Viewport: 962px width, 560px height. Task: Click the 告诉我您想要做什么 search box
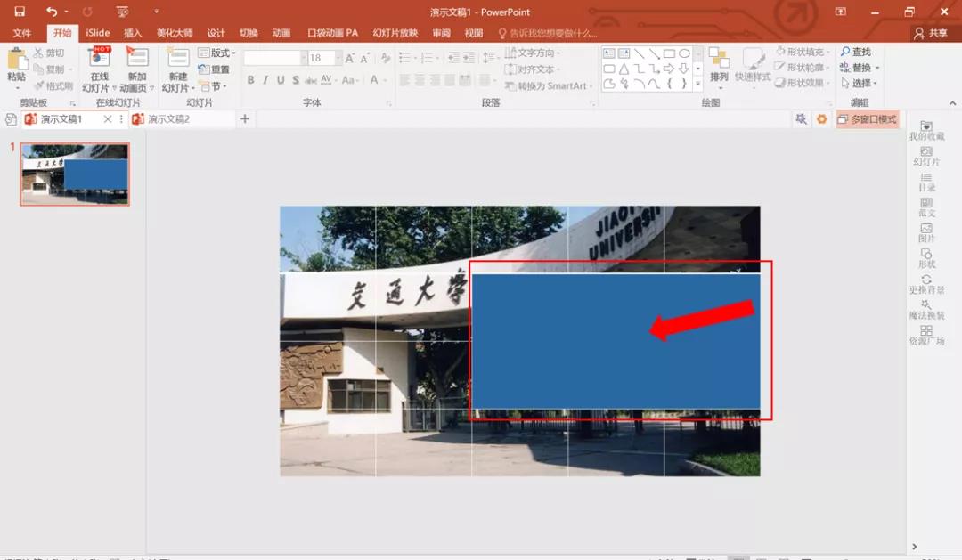click(x=547, y=33)
